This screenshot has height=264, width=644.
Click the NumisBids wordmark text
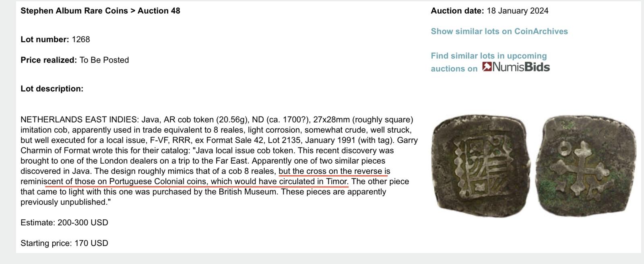coord(521,67)
